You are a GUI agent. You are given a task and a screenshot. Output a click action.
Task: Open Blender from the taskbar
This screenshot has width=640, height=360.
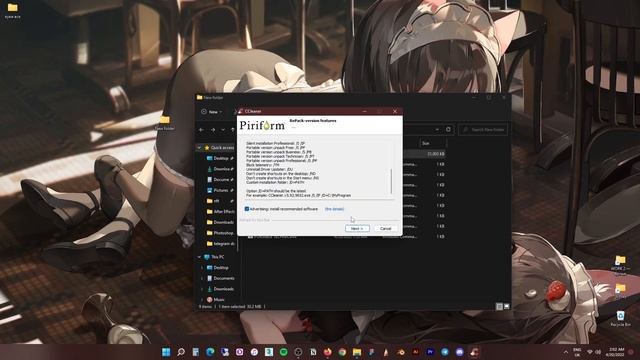pyautogui.click(x=401, y=352)
